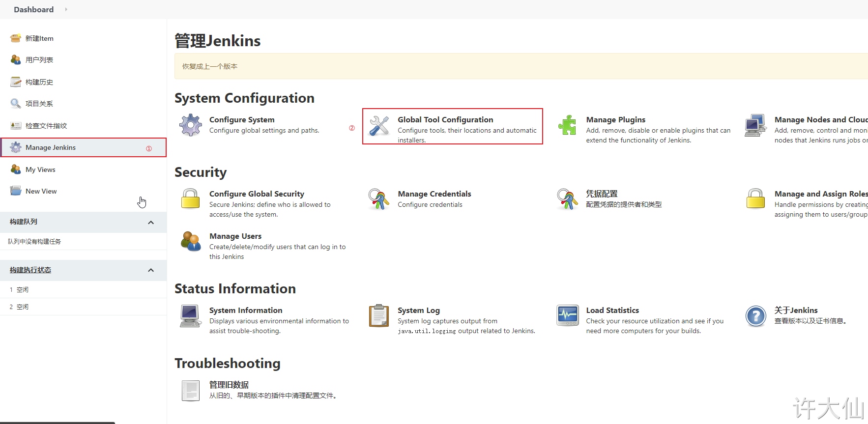Open Manage and Assign Roles link

click(x=821, y=194)
